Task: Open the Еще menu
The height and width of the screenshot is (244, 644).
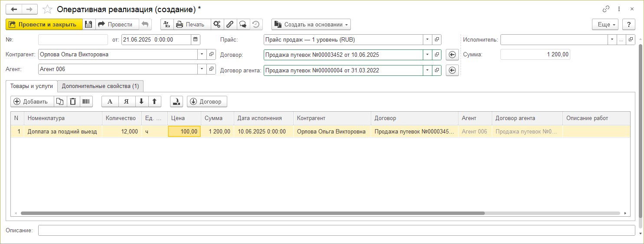Action: [605, 24]
